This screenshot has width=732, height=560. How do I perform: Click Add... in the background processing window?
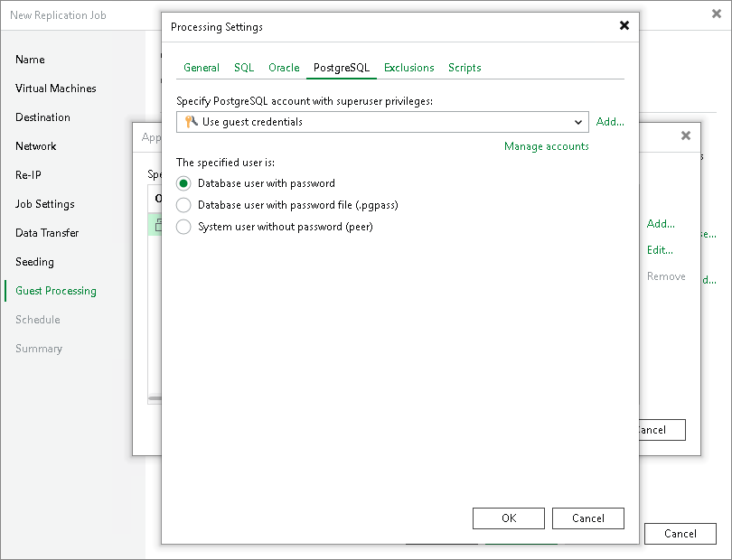(x=661, y=224)
